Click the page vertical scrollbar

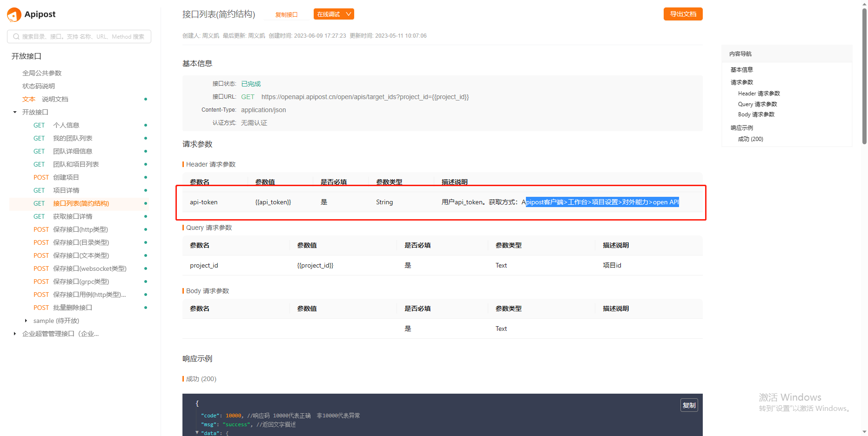864,77
